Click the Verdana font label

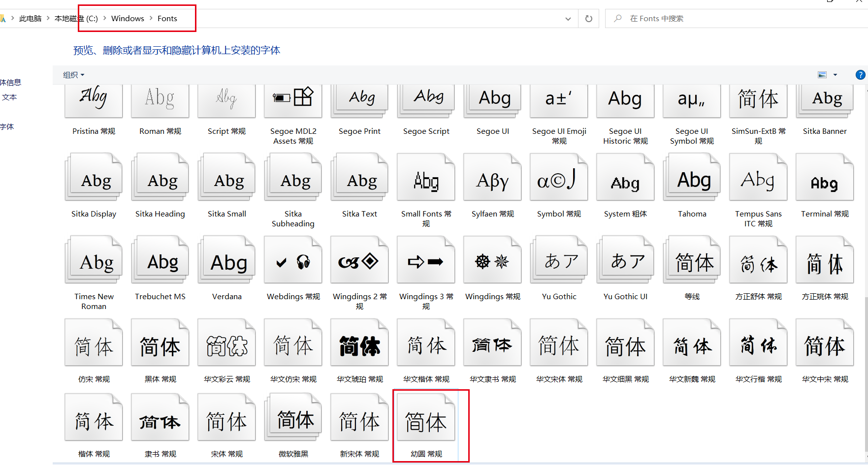click(226, 296)
